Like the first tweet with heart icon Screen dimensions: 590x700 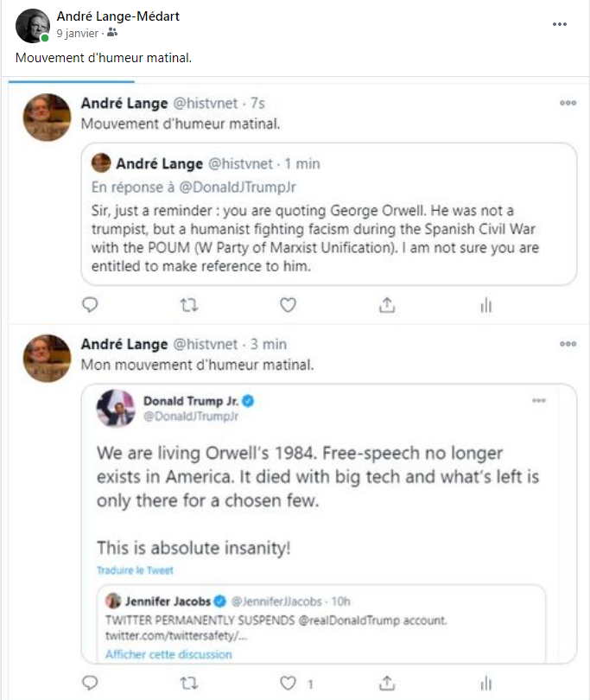(289, 304)
